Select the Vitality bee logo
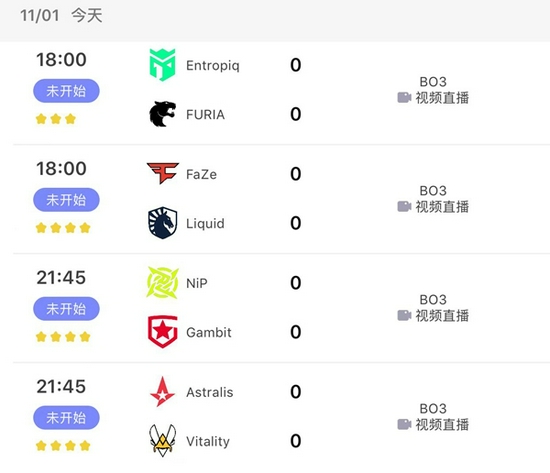The image size is (550, 473). coord(162,441)
